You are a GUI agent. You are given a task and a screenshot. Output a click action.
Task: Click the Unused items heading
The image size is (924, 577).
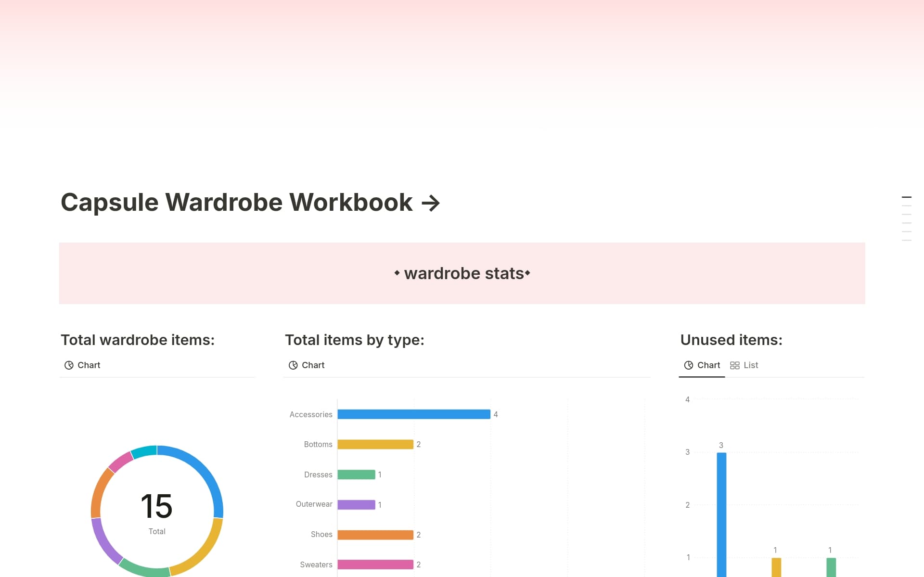point(731,340)
